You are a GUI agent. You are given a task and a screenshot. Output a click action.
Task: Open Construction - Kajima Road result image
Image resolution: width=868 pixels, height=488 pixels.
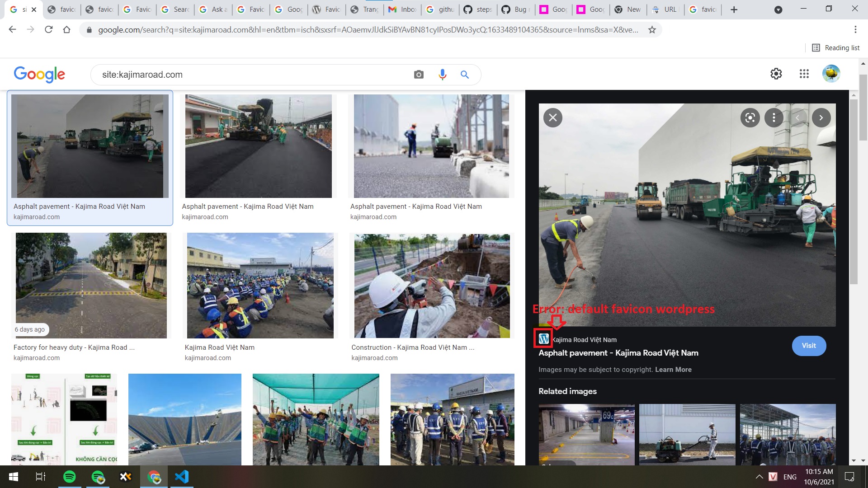(x=432, y=286)
